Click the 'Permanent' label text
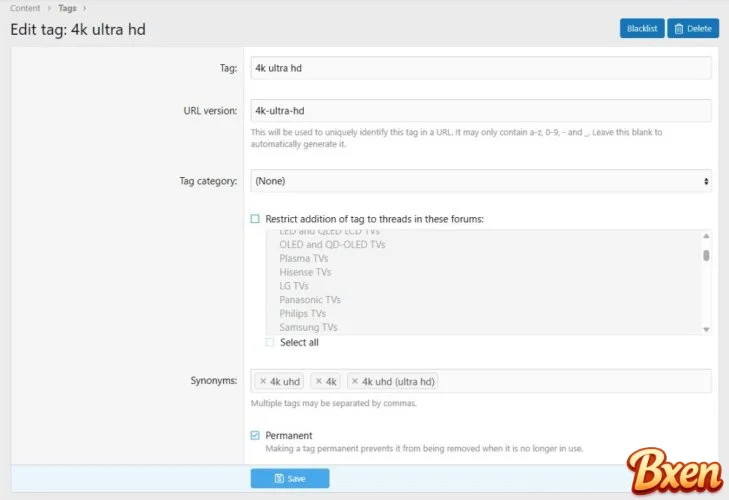729x500 pixels. 289,435
